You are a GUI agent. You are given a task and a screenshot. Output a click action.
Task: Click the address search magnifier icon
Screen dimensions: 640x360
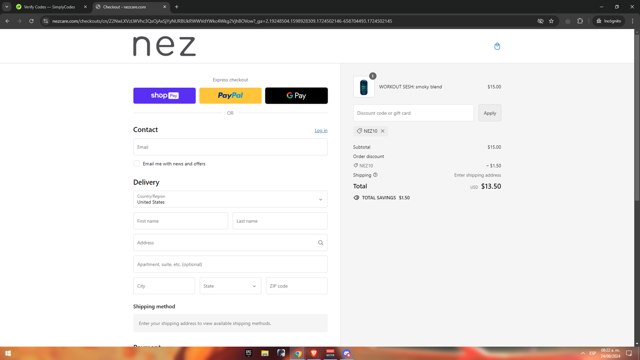[320, 243]
